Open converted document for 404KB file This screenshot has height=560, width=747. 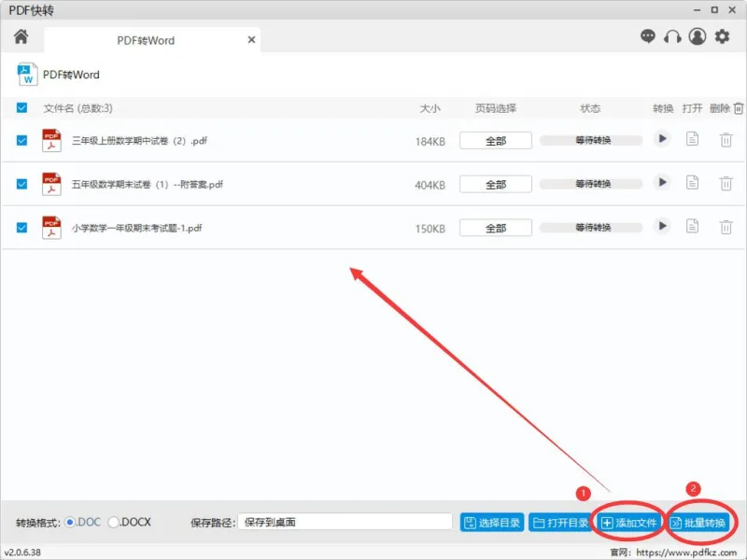[692, 182]
